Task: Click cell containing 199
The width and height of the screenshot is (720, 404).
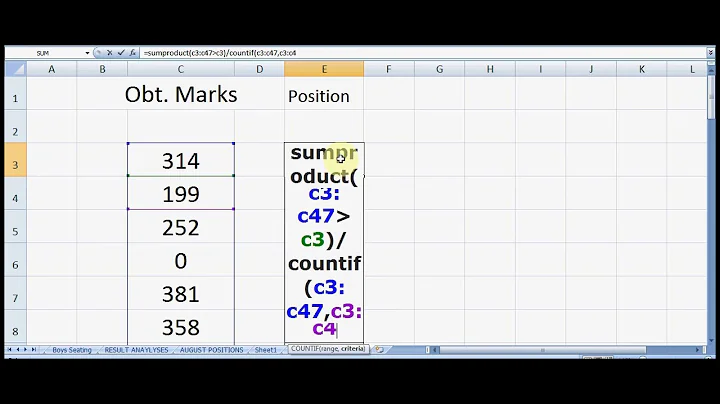Action: pos(181,193)
